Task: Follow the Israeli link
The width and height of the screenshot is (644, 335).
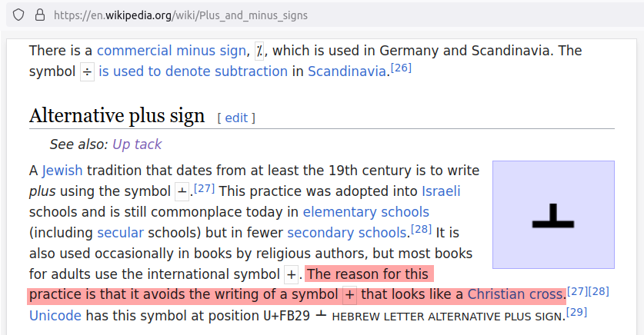Action: [441, 191]
